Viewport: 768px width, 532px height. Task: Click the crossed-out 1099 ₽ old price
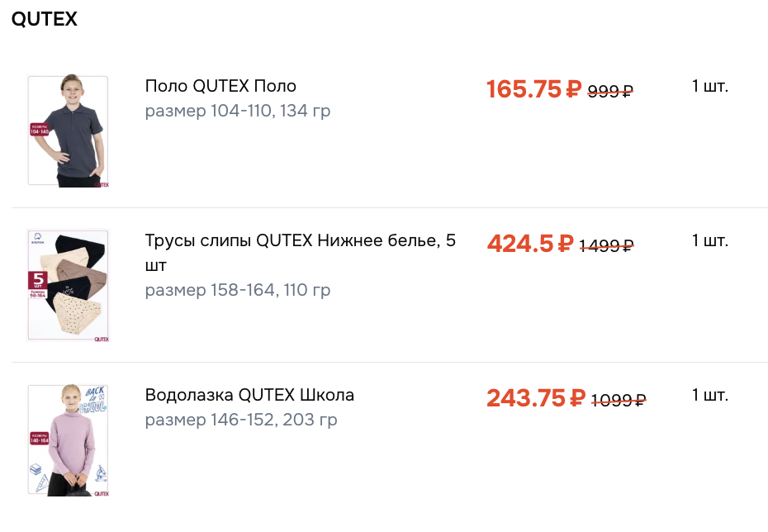[x=619, y=400]
